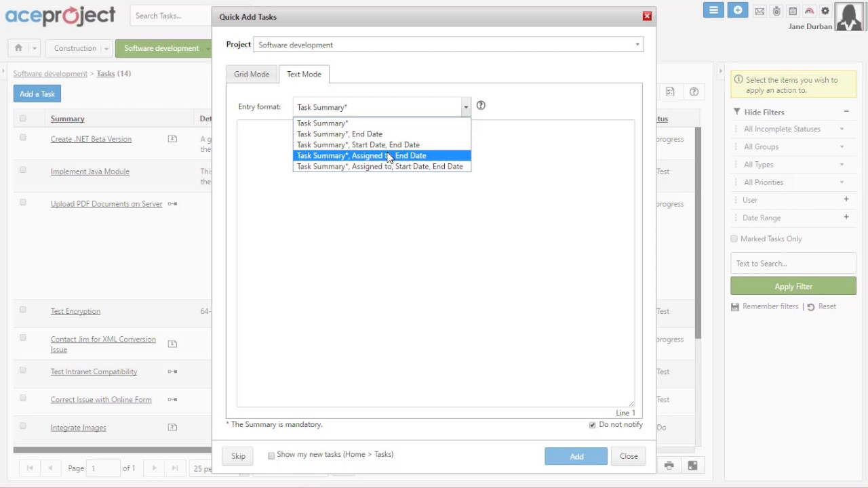
Task: Open the All Priorities filter dropdown
Action: click(793, 182)
